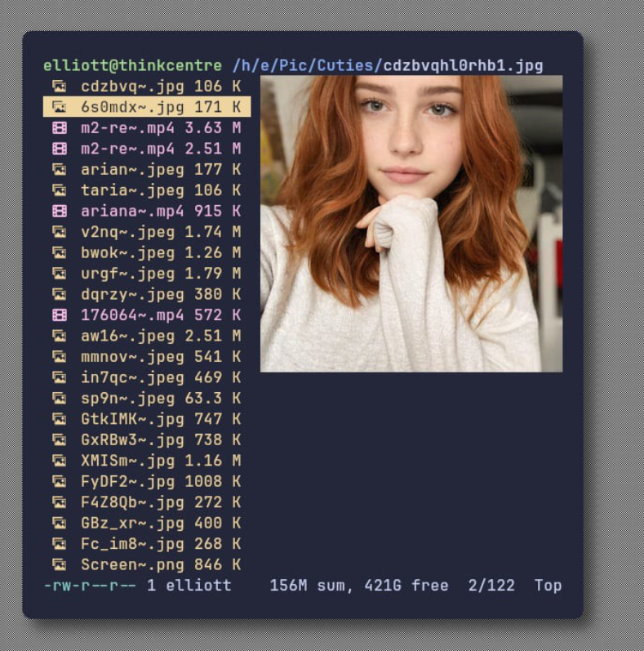
Task: Choose the FyDF2~.jpg 1008 K entry
Action: [x=147, y=482]
